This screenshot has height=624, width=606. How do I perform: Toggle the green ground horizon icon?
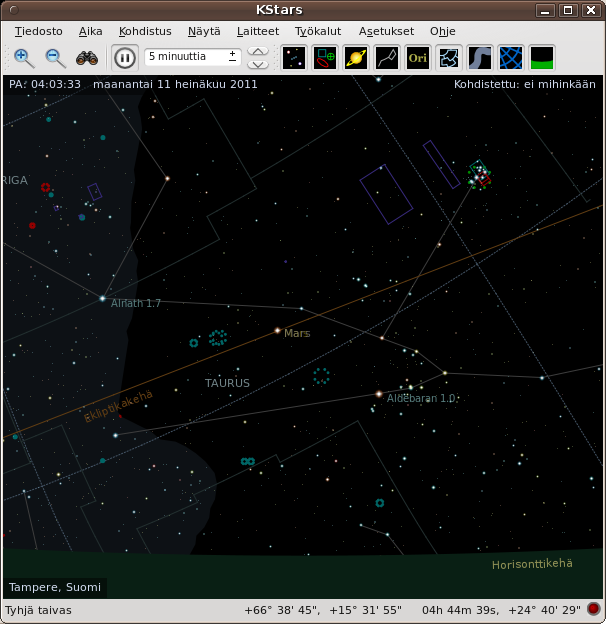tap(542, 58)
